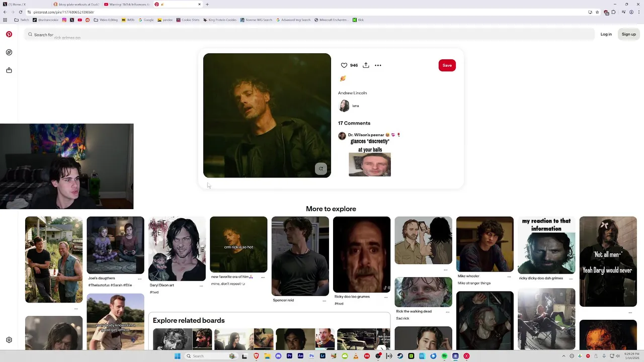Click the browser back arrow
The height and width of the screenshot is (362, 644).
(x=5, y=12)
